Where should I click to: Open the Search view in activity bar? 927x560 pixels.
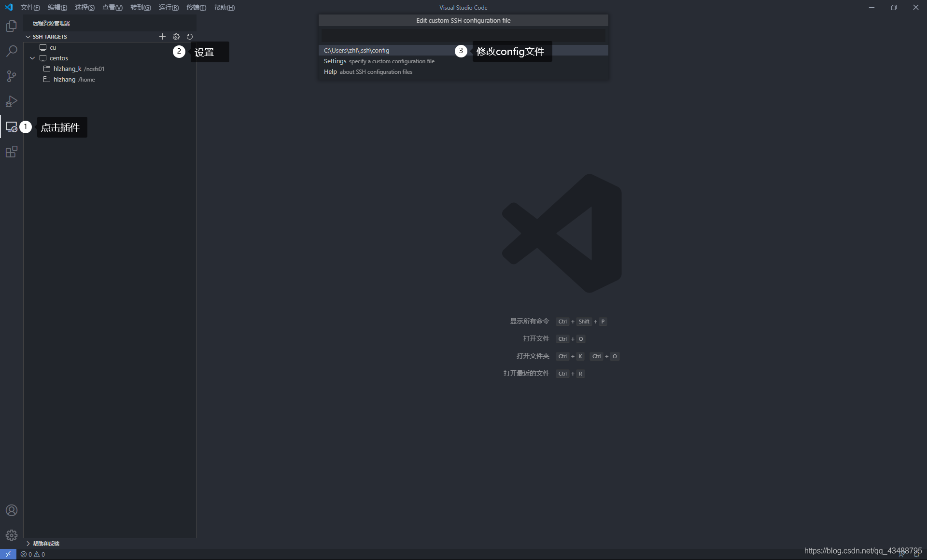coord(12,51)
